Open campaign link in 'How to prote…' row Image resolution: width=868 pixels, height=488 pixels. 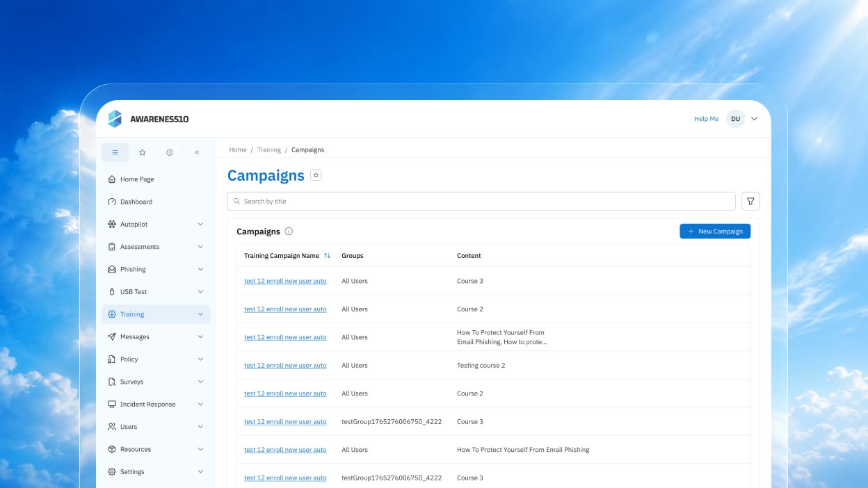pos(285,337)
